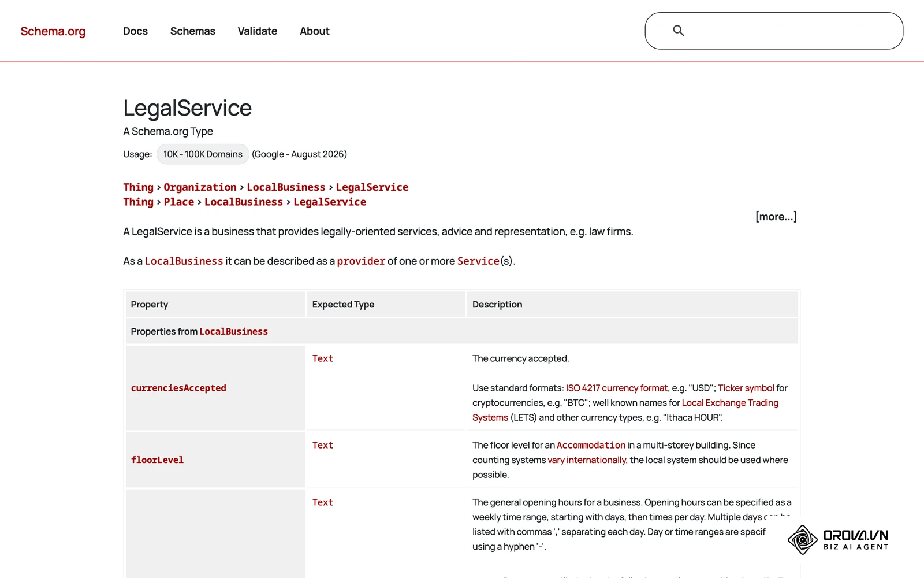Click the LegalService page heading

[188, 108]
